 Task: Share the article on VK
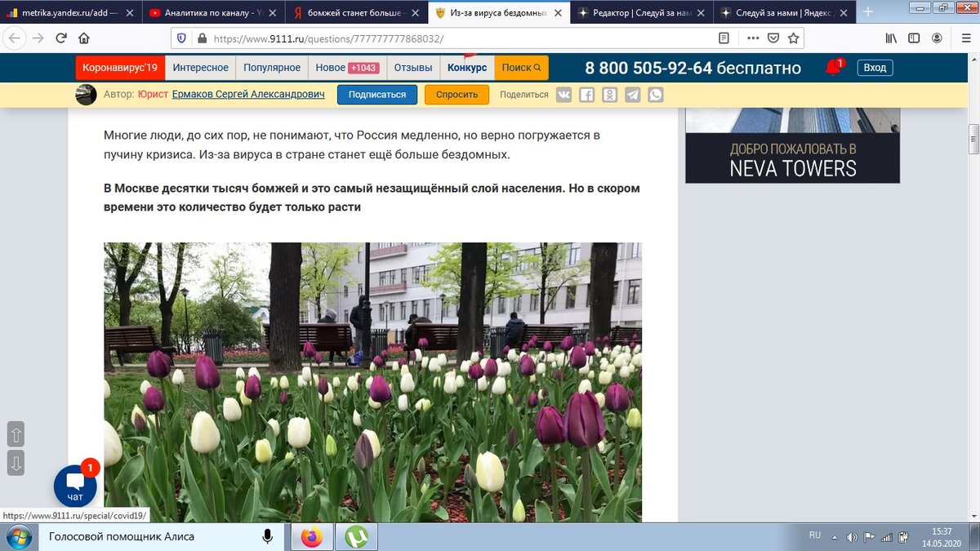coord(563,95)
